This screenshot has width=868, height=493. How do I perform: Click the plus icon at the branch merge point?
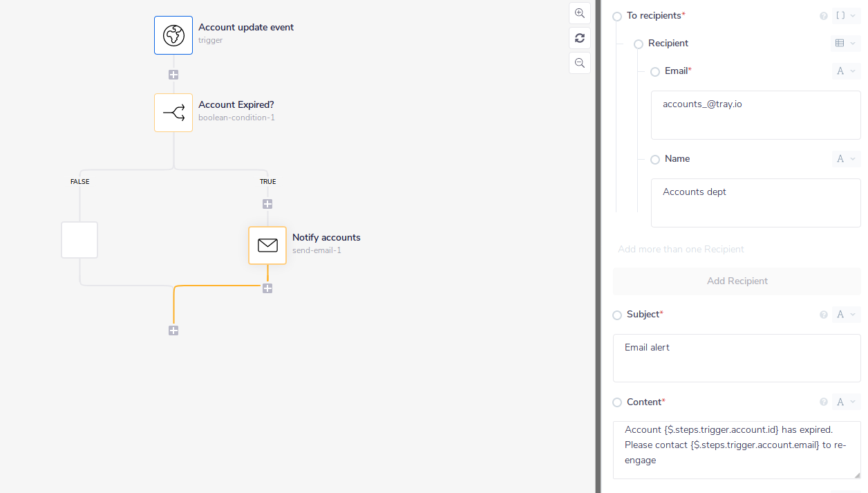tap(173, 331)
